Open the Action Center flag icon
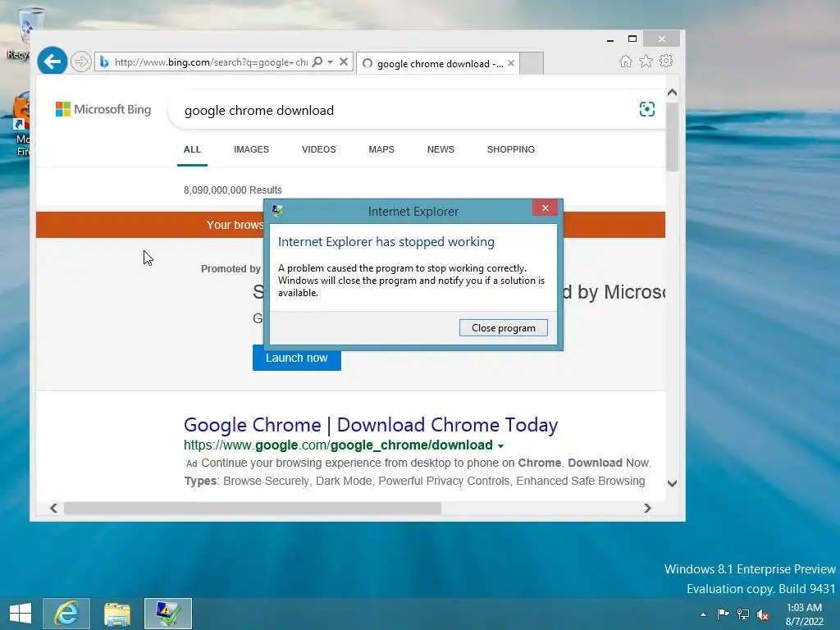 click(723, 614)
